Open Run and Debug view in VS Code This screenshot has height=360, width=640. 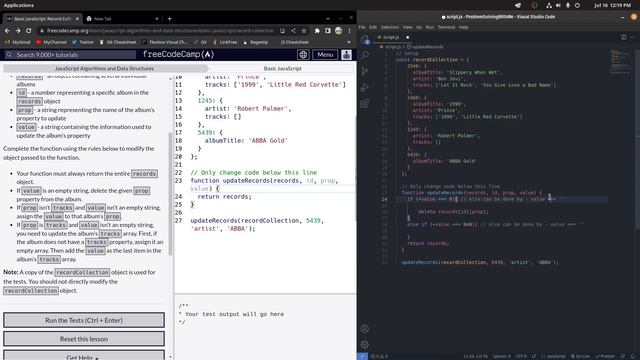365,87
